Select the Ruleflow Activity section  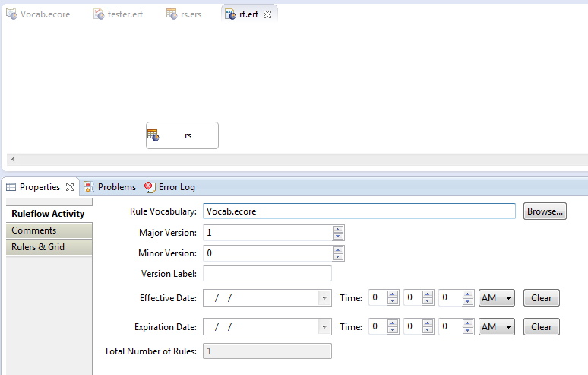tap(48, 214)
